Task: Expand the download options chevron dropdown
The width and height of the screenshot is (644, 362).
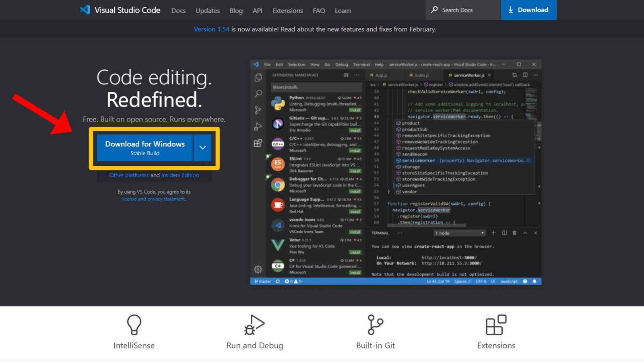Action: (202, 148)
